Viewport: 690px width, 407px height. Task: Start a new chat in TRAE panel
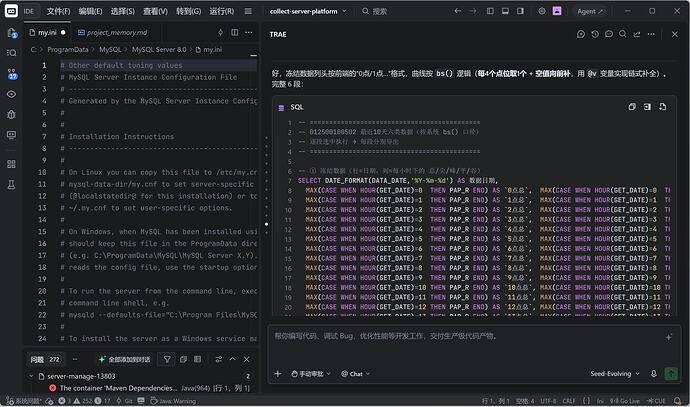click(581, 34)
